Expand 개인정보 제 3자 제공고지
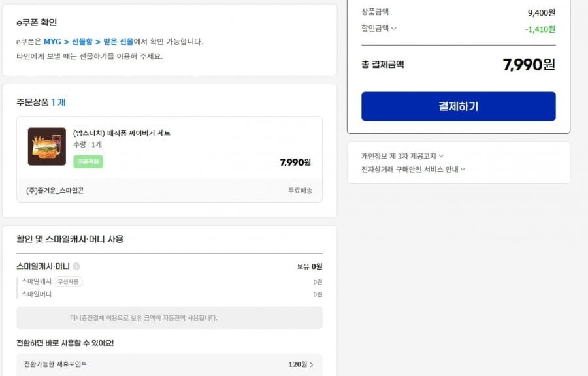588x376 pixels. [x=402, y=156]
